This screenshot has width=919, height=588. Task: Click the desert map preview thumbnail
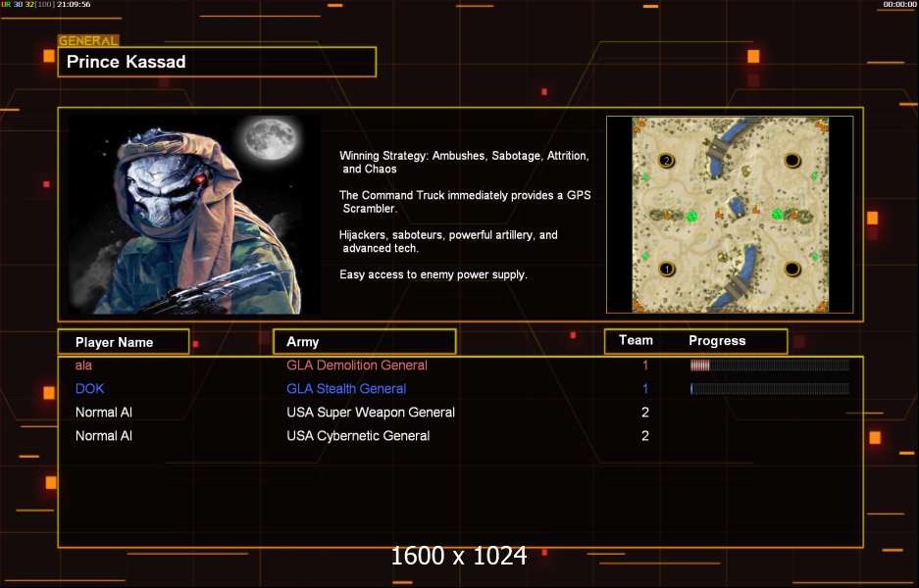(x=730, y=215)
